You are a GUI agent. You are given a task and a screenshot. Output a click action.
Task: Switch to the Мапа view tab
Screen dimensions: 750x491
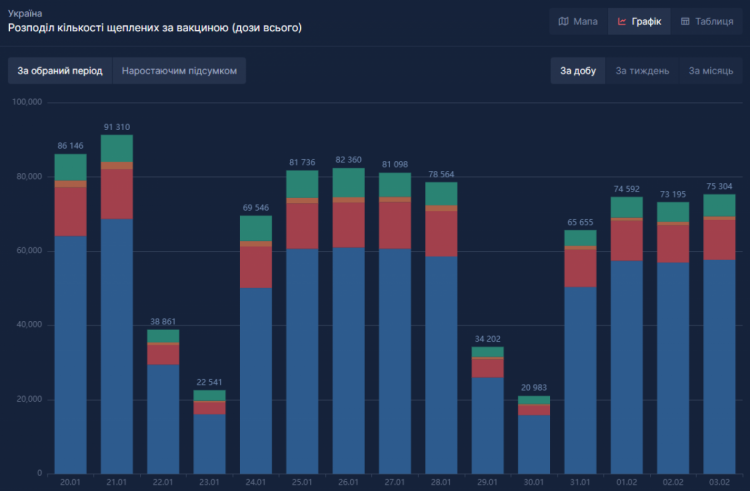click(x=578, y=21)
